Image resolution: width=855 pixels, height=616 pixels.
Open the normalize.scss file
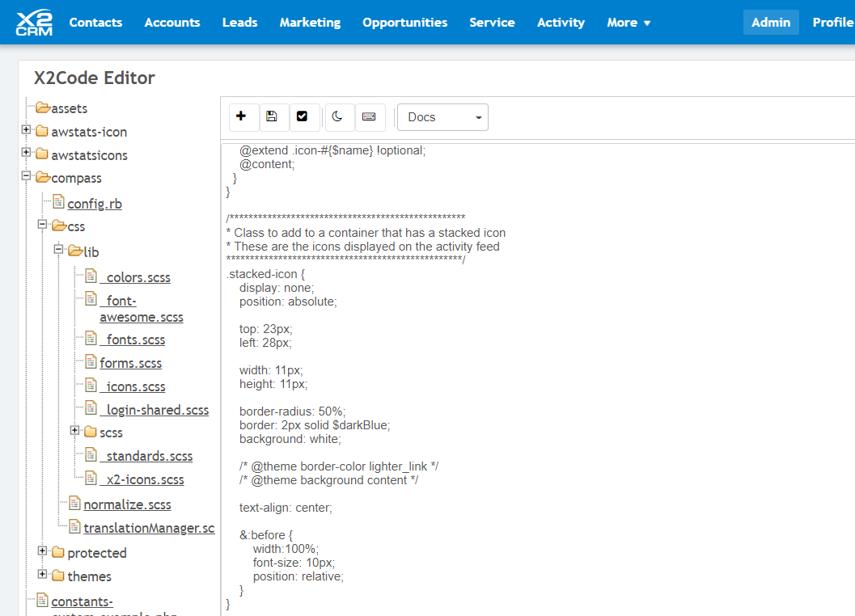127,504
